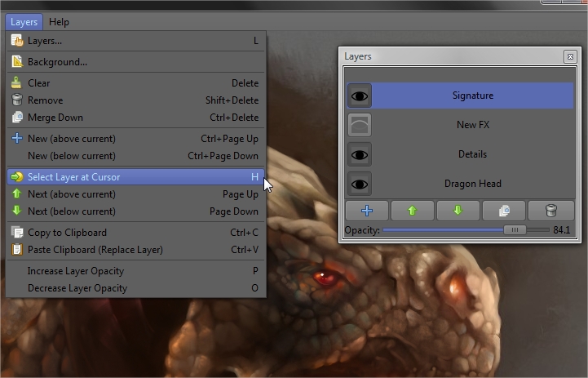The image size is (588, 378).
Task: Close the Layers panel
Action: coord(569,57)
